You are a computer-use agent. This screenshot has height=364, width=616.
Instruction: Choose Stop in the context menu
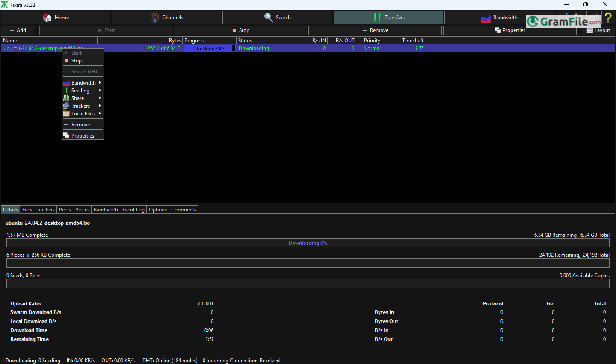83,61
